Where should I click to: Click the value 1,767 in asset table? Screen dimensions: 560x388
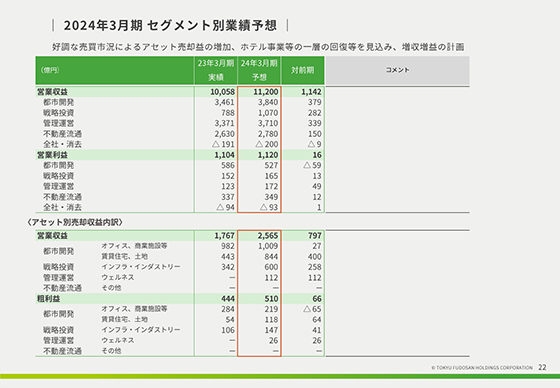[224, 236]
